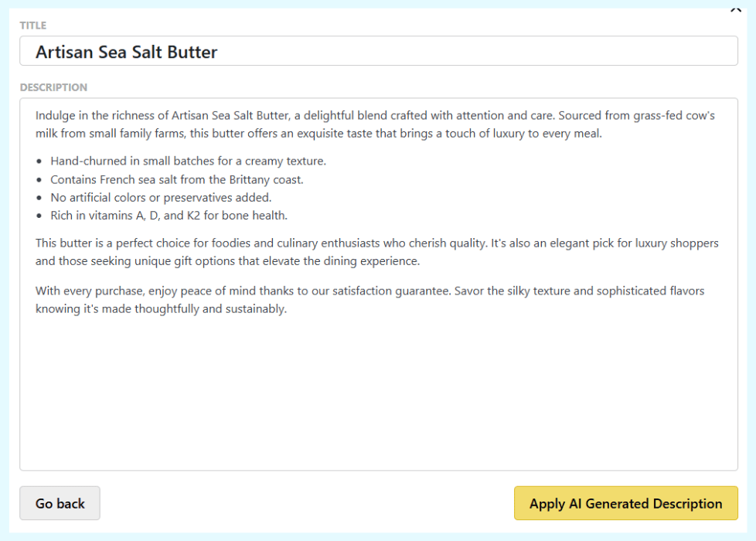Focus the Artisan Sea Salt Butter title field

click(x=378, y=52)
